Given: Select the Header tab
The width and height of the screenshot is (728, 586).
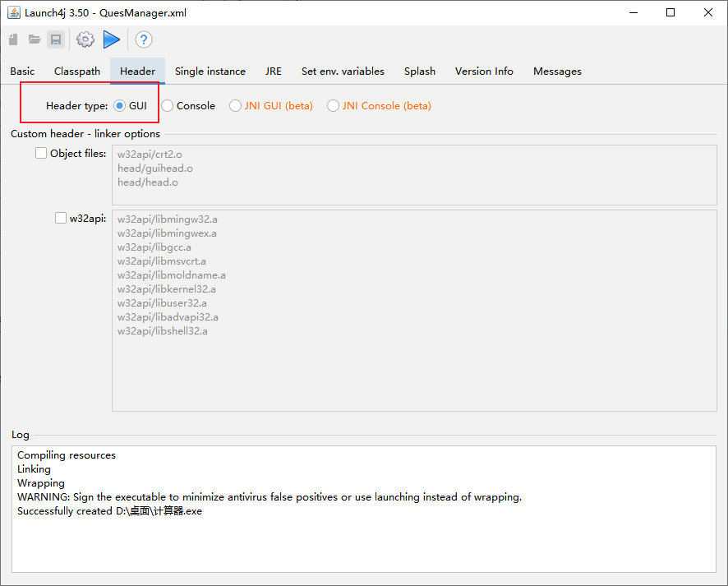Looking at the screenshot, I should [137, 71].
